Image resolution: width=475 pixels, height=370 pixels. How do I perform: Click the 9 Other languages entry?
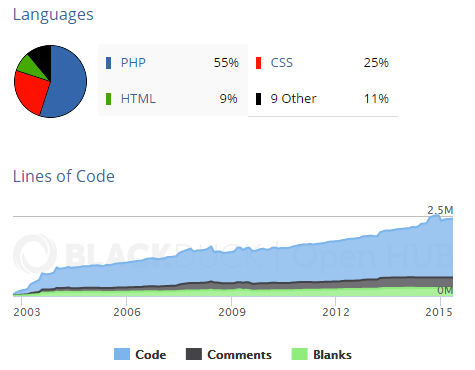(x=293, y=99)
